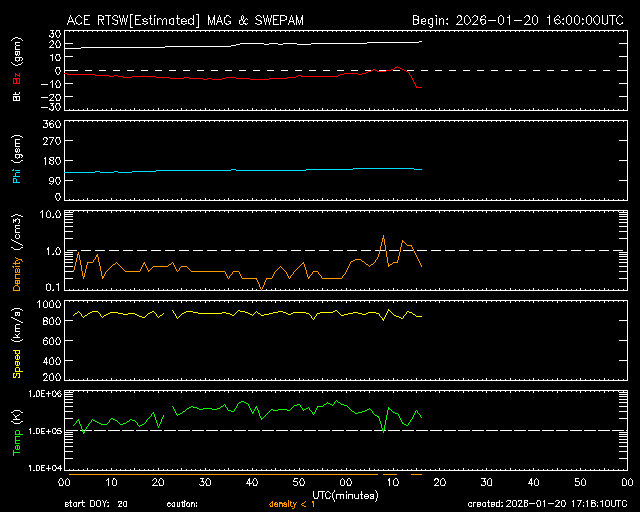Click the "10.0" tick on Density axis
The image size is (640, 512).
tap(51, 214)
